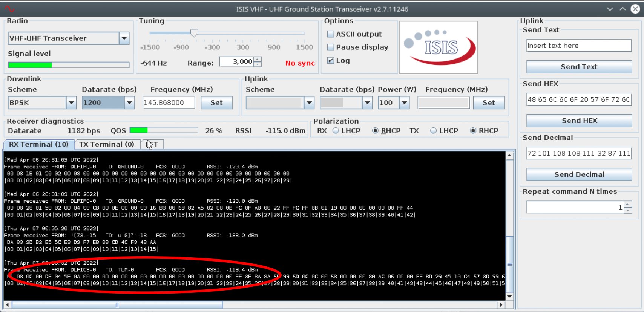Click the vertical scrollbar thumb in terminal
644x312 pixels.
(509, 264)
